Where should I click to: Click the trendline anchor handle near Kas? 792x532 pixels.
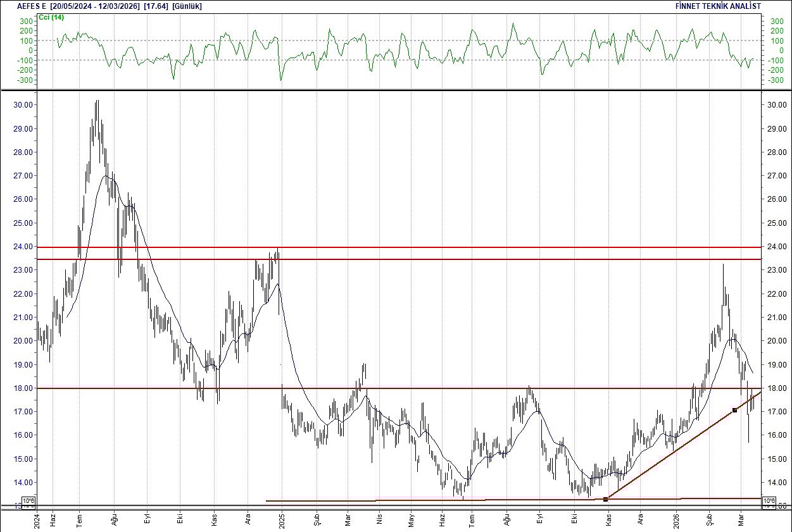(606, 499)
